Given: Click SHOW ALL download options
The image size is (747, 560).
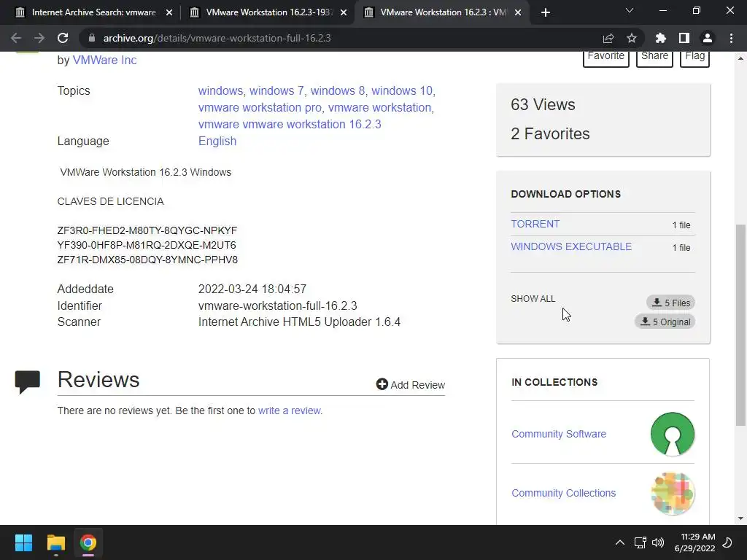Looking at the screenshot, I should click(x=533, y=298).
